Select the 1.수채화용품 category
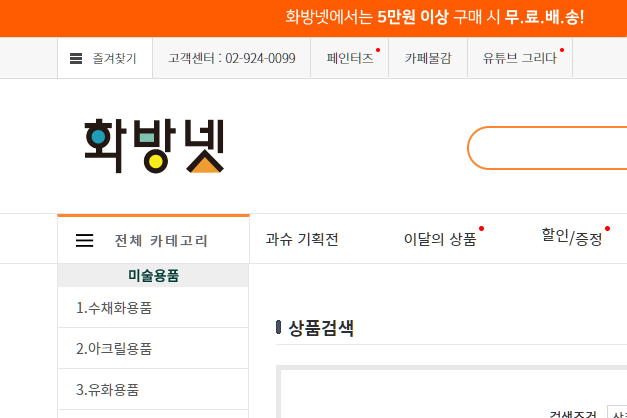 click(x=154, y=308)
